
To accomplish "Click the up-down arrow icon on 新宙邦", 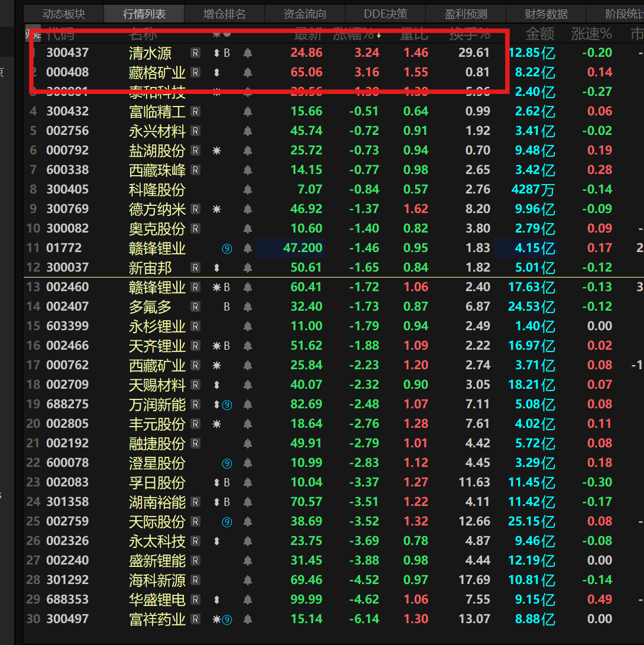I will point(216,268).
